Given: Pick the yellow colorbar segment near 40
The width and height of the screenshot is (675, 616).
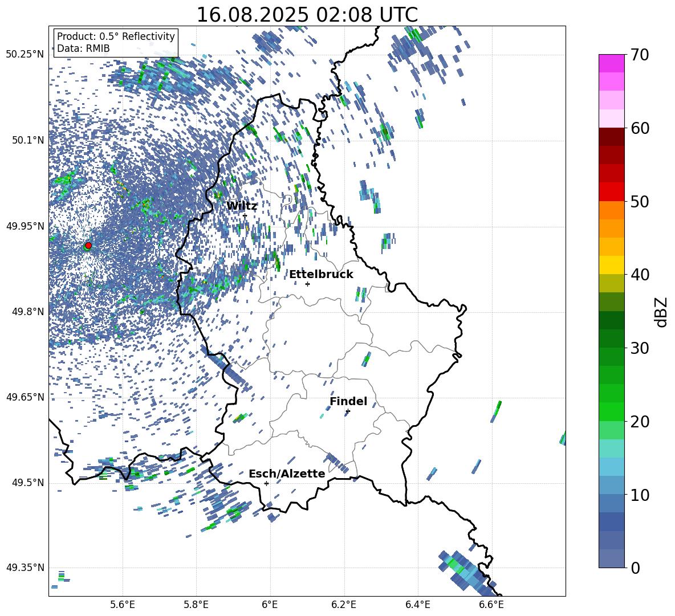Looking at the screenshot, I should [x=611, y=265].
